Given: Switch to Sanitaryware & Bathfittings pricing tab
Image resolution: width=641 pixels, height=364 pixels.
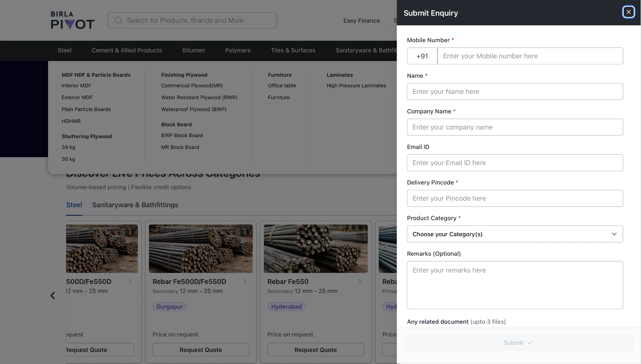Looking at the screenshot, I should 135,205.
